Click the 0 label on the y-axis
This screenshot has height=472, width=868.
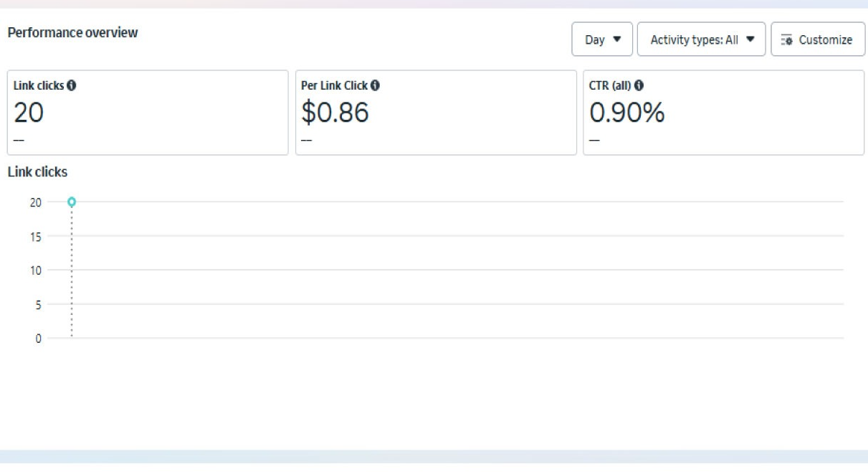coord(39,339)
